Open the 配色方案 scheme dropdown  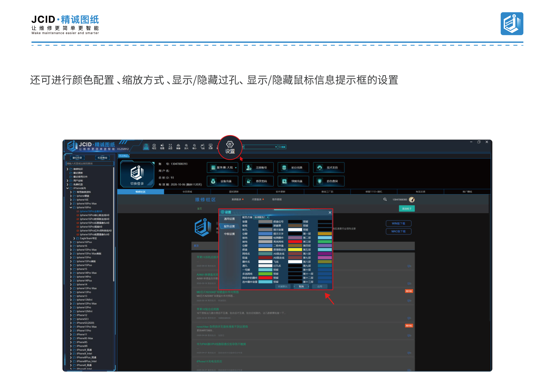click(x=262, y=217)
